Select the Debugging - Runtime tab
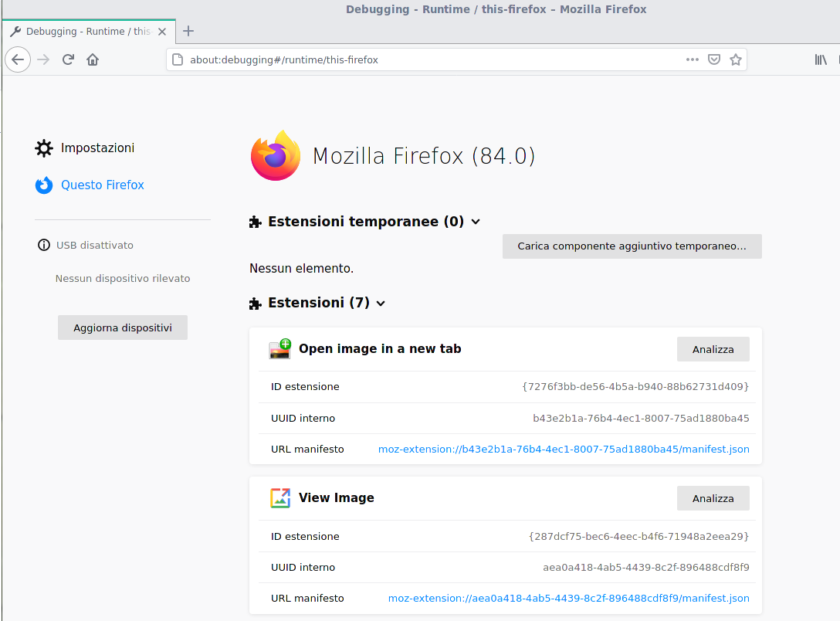The height and width of the screenshot is (621, 840). point(89,32)
